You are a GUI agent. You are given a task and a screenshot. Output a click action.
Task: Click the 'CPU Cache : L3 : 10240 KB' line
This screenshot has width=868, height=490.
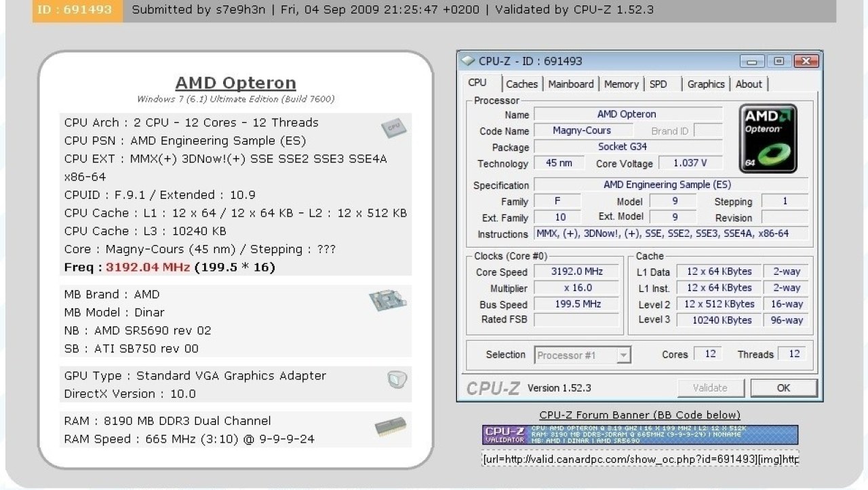(x=145, y=231)
